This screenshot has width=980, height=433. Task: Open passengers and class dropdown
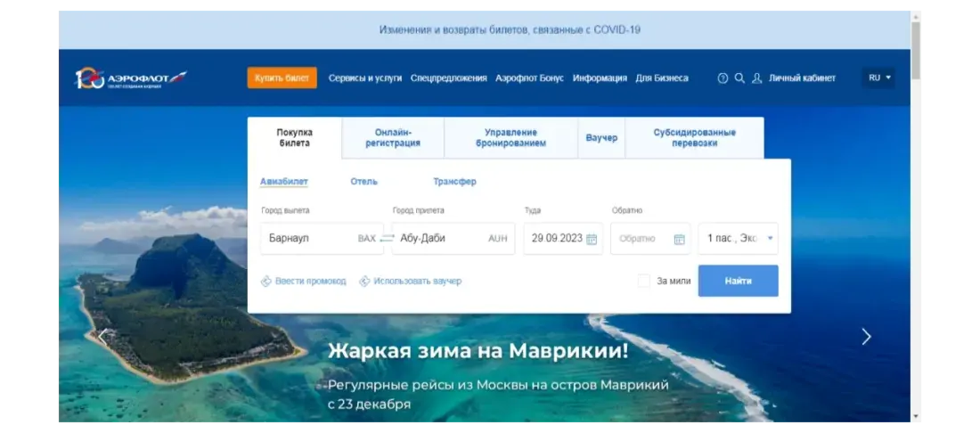tap(739, 239)
